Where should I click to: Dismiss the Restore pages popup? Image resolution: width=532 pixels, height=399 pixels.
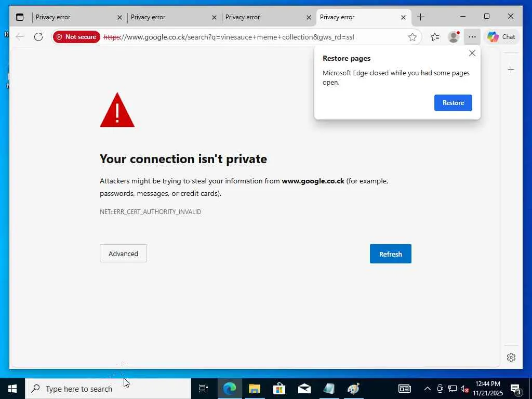coord(472,53)
